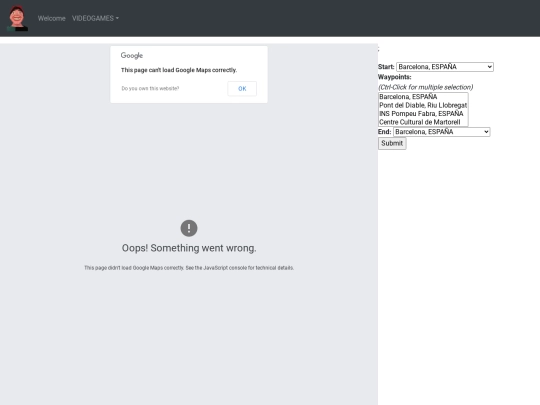
Task: Open the Start location dropdown
Action: (x=445, y=67)
